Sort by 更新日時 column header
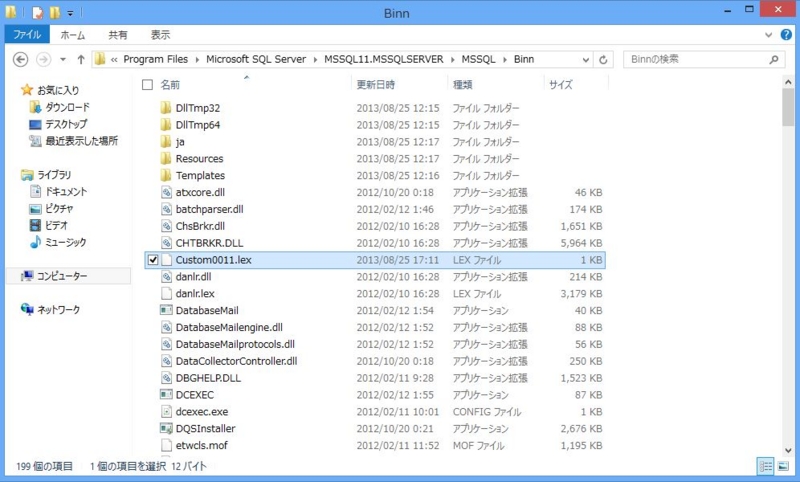Viewport: 800px width, 482px height. (x=376, y=85)
